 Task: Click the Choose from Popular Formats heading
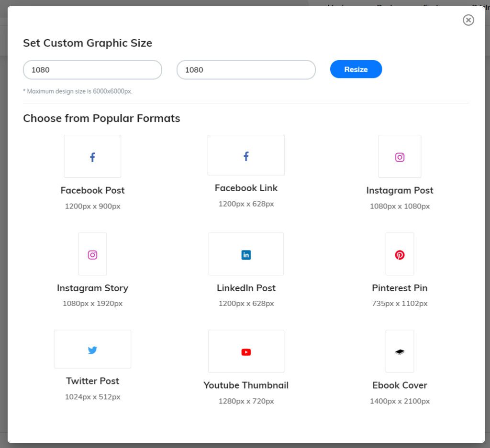click(x=101, y=118)
